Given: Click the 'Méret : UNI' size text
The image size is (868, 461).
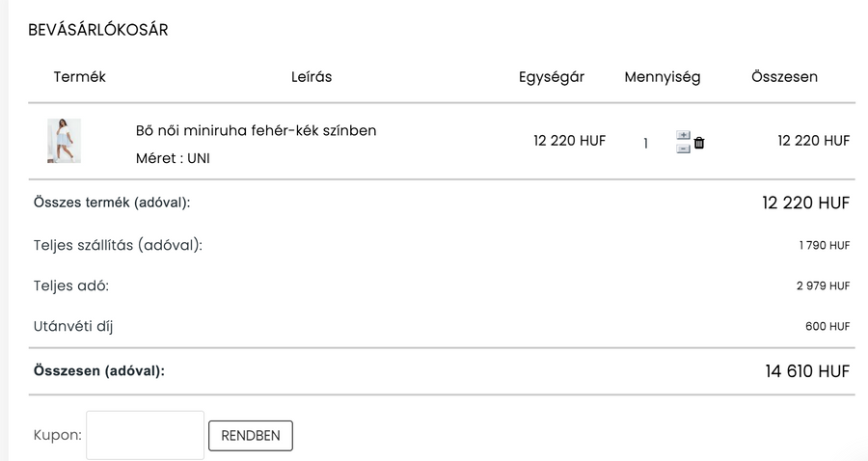Looking at the screenshot, I should (173, 158).
